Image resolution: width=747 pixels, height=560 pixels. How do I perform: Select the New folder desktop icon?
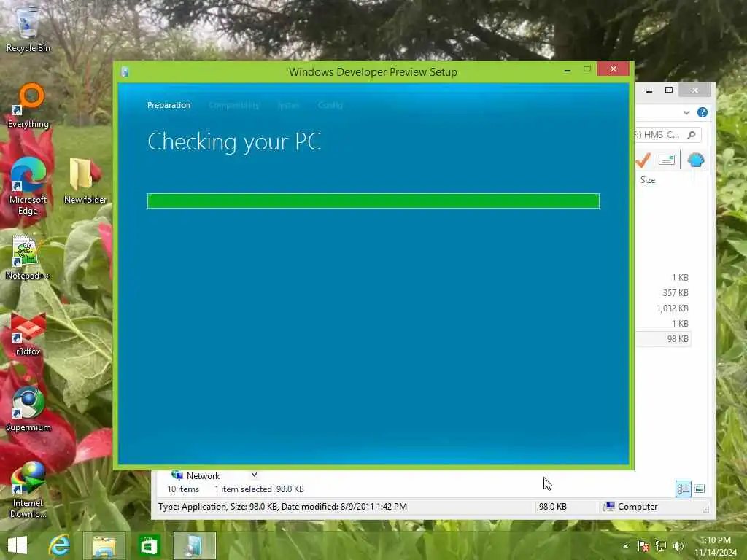pos(85,182)
